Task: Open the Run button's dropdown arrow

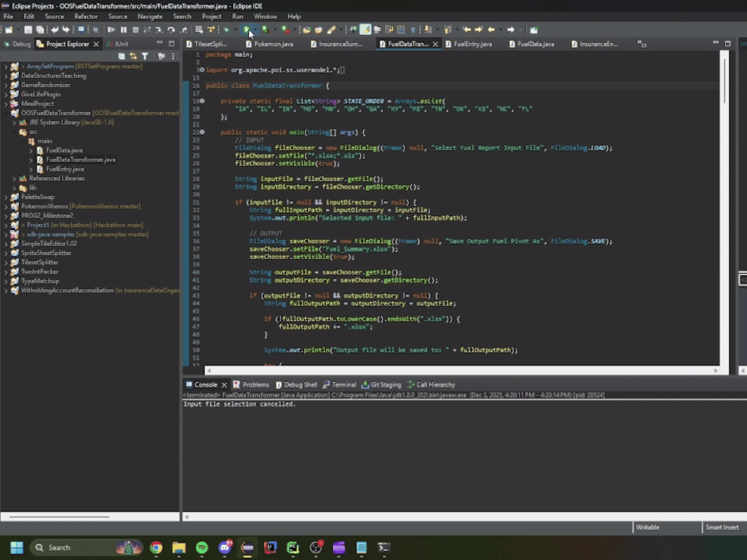Action: coord(254,29)
